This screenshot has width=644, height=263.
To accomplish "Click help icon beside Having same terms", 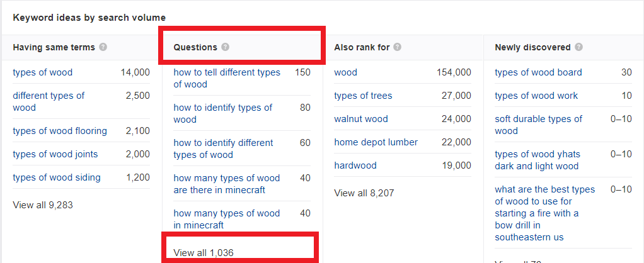I will coord(103,47).
